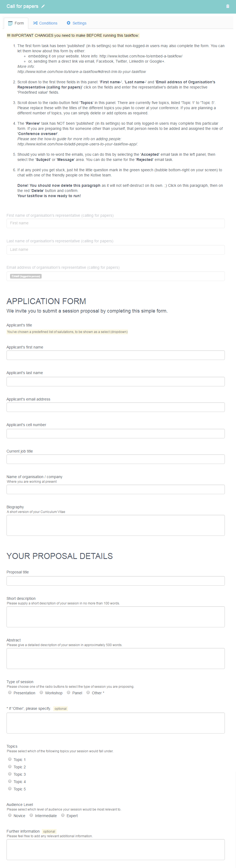
Task: Click the representative's Last name field
Action: [x=116, y=250]
